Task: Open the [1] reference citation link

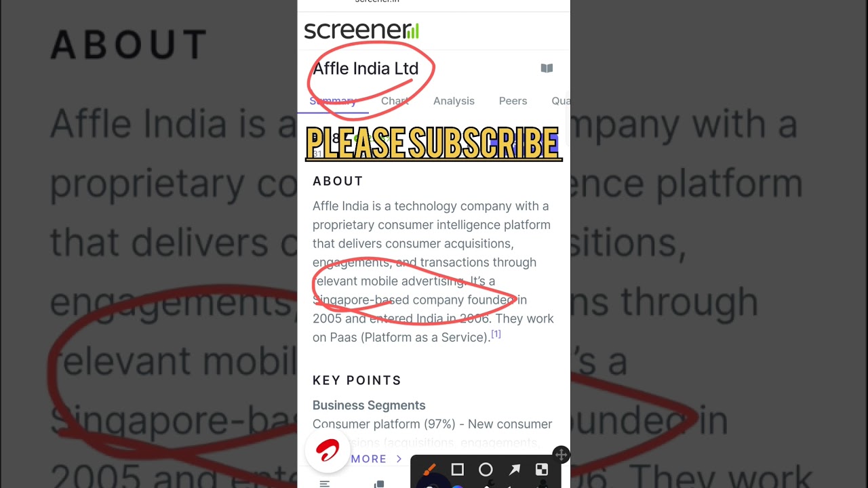Action: [x=496, y=334]
